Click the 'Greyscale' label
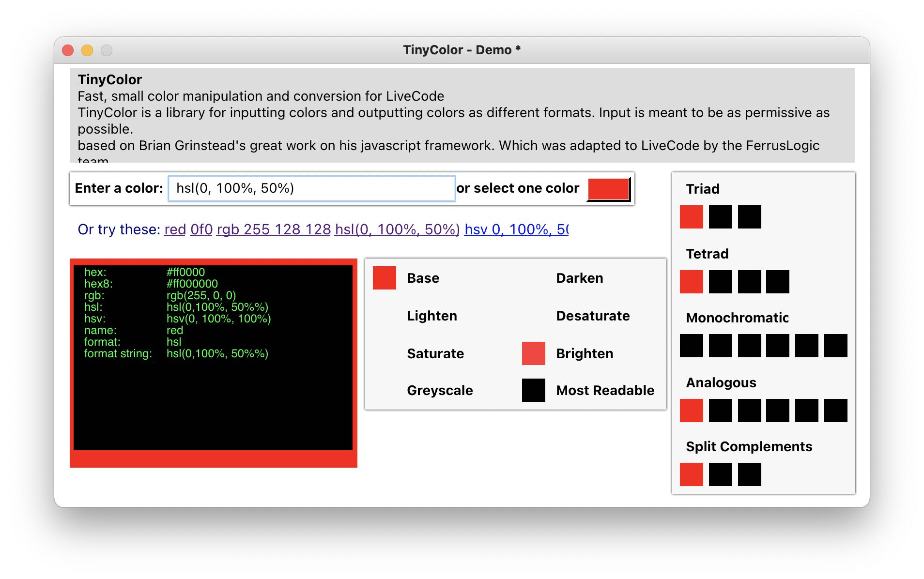924x579 pixels. pos(440,390)
